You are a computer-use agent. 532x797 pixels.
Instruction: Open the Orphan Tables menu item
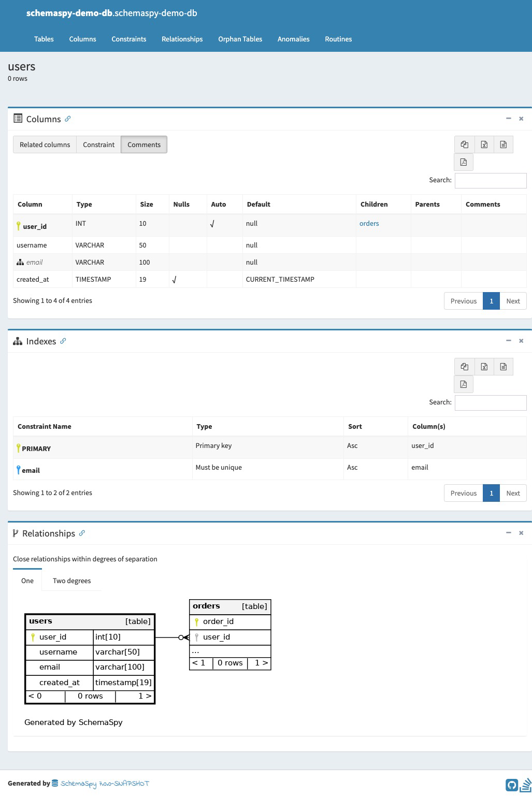[240, 39]
